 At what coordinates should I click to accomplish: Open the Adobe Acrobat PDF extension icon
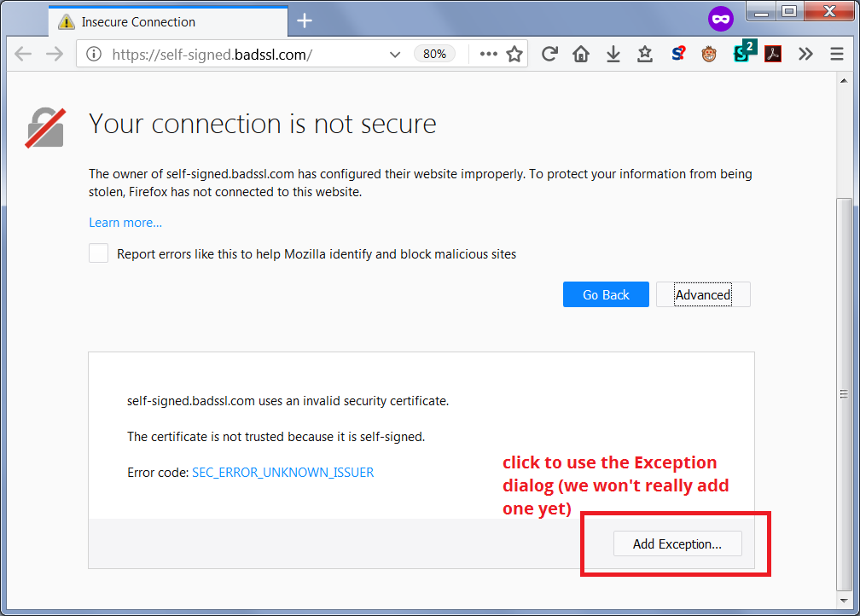[773, 54]
